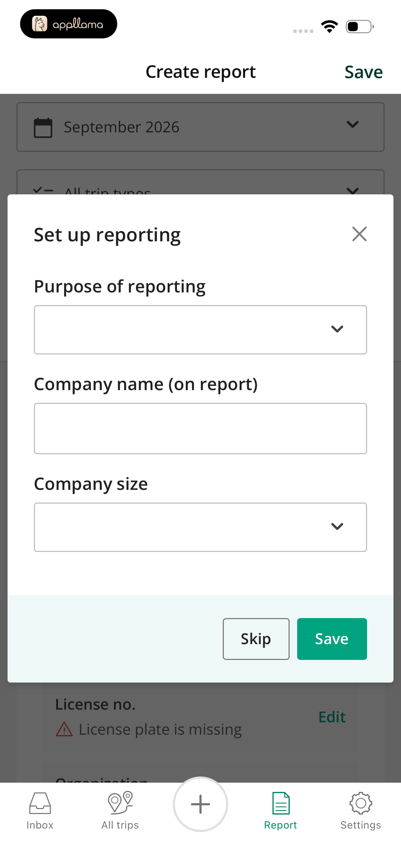Tap the plus add trip button
The height and width of the screenshot is (868, 401).
click(x=200, y=804)
